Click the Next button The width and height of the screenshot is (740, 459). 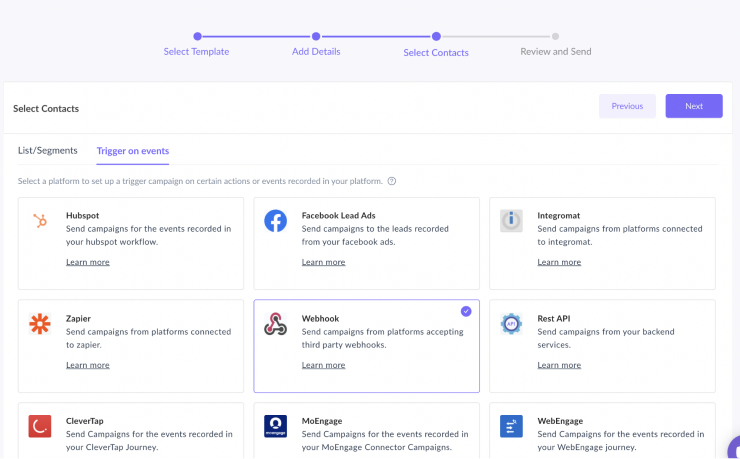pos(694,106)
